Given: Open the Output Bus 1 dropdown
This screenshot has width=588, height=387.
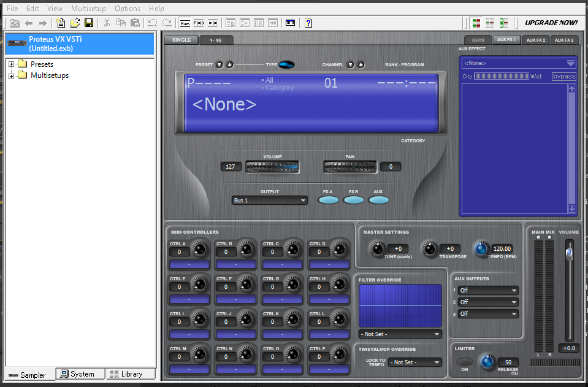Looking at the screenshot, I should click(x=270, y=201).
